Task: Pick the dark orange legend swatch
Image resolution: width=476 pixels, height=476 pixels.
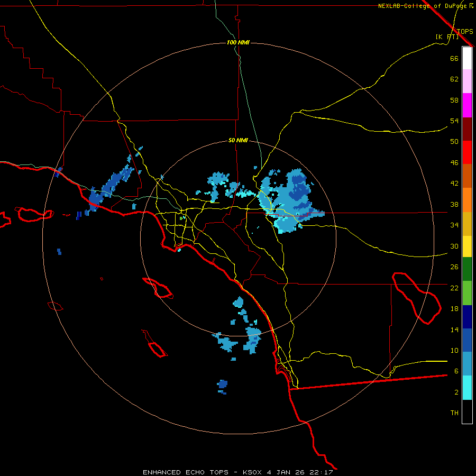Action: 467,176
